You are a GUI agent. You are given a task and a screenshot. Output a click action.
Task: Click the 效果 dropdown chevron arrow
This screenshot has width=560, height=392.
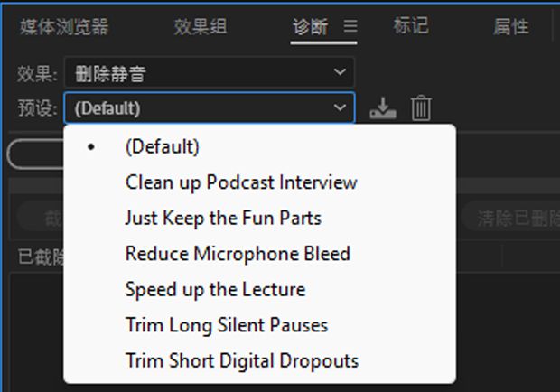coord(340,72)
